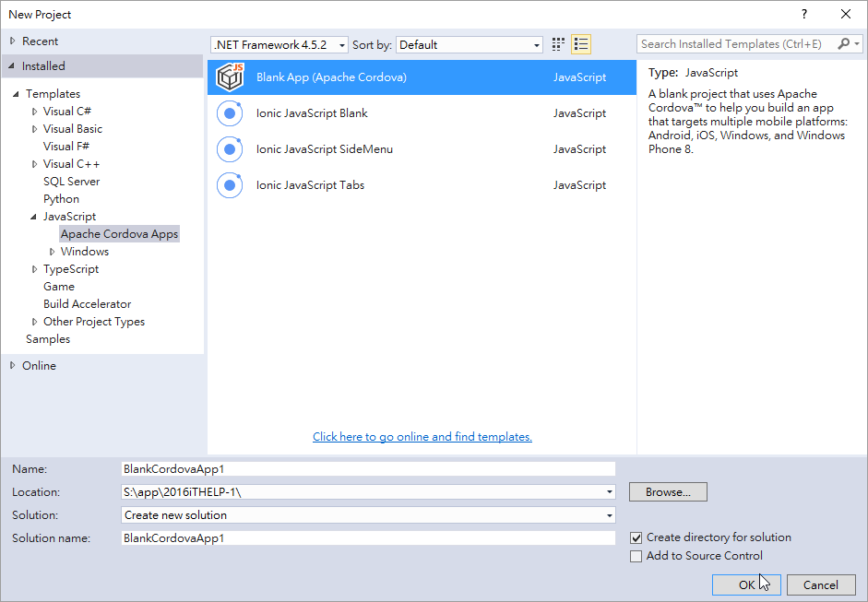Select Apache Cordova Apps category
868x602 pixels.
tap(120, 234)
